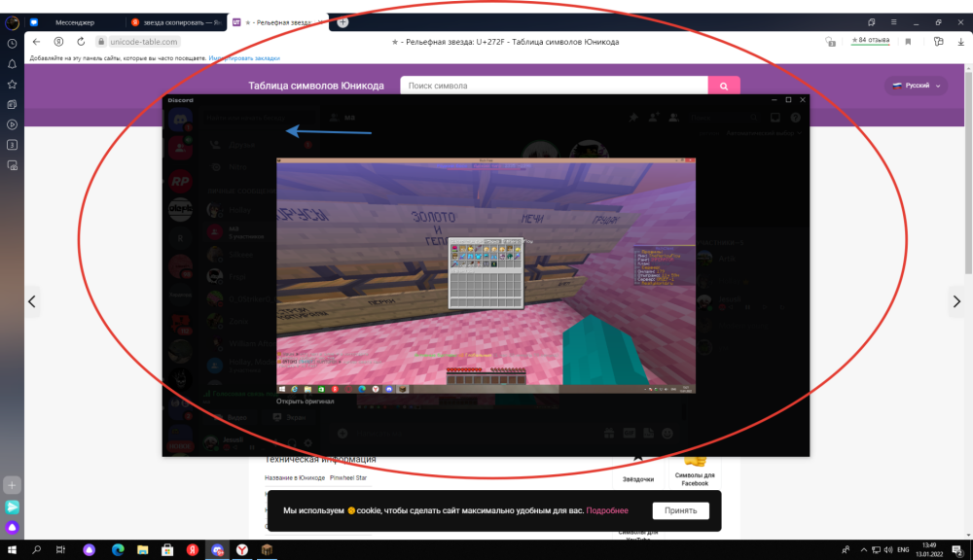Viewport: 973px width, 560px height.
Task: Open notifications bell in browser sidebar
Action: click(x=12, y=64)
